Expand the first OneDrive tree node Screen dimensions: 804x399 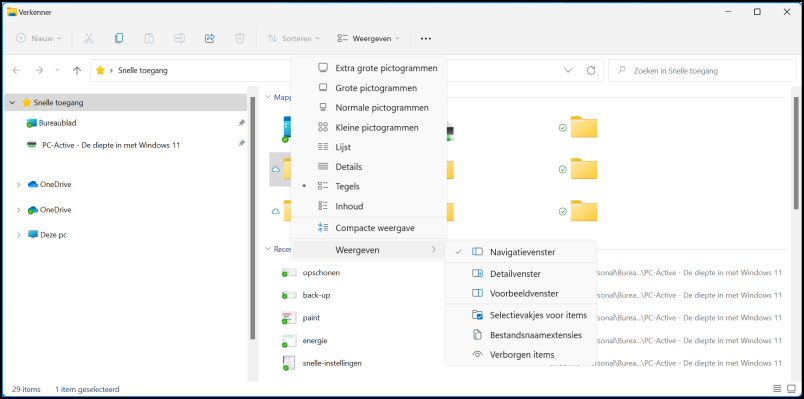coord(19,184)
